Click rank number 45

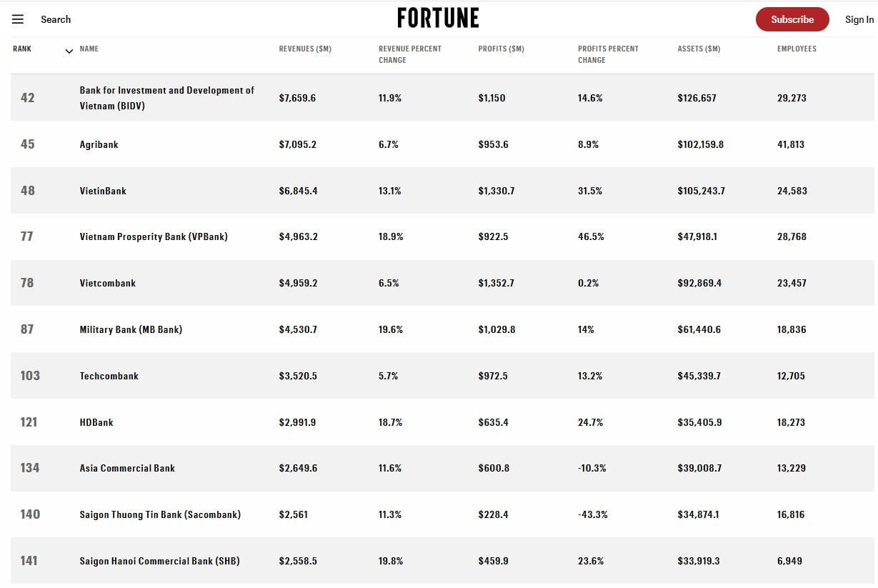(27, 144)
